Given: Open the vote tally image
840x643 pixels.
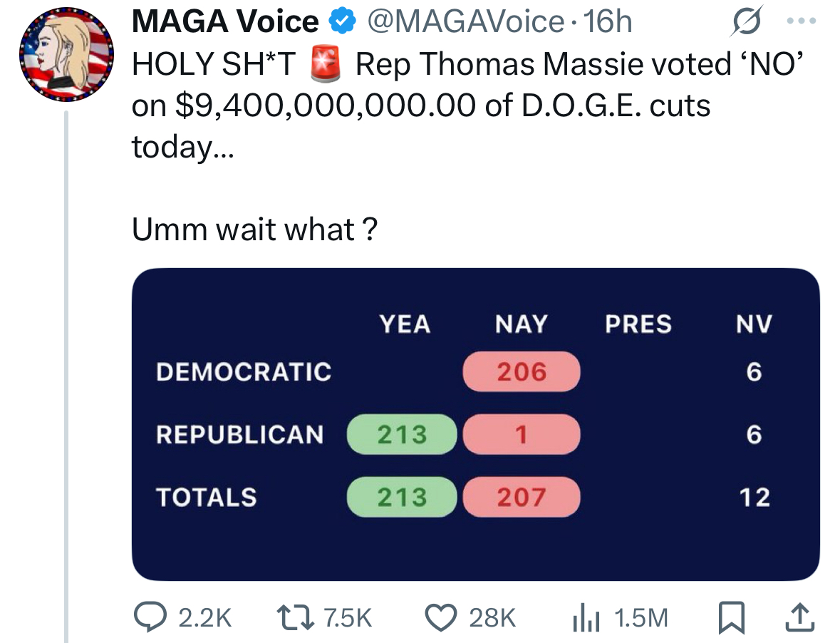Looking at the screenshot, I should pos(476,424).
